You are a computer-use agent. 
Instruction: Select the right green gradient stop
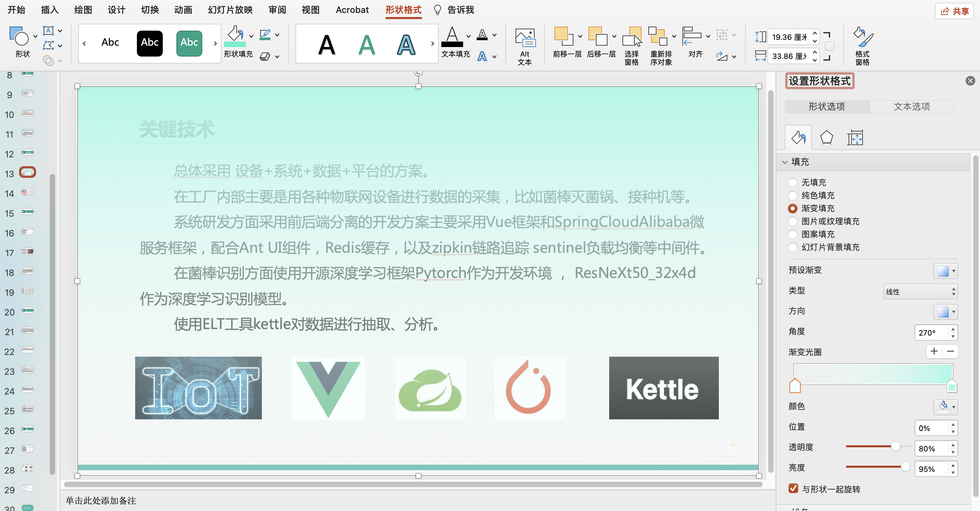pyautogui.click(x=951, y=386)
